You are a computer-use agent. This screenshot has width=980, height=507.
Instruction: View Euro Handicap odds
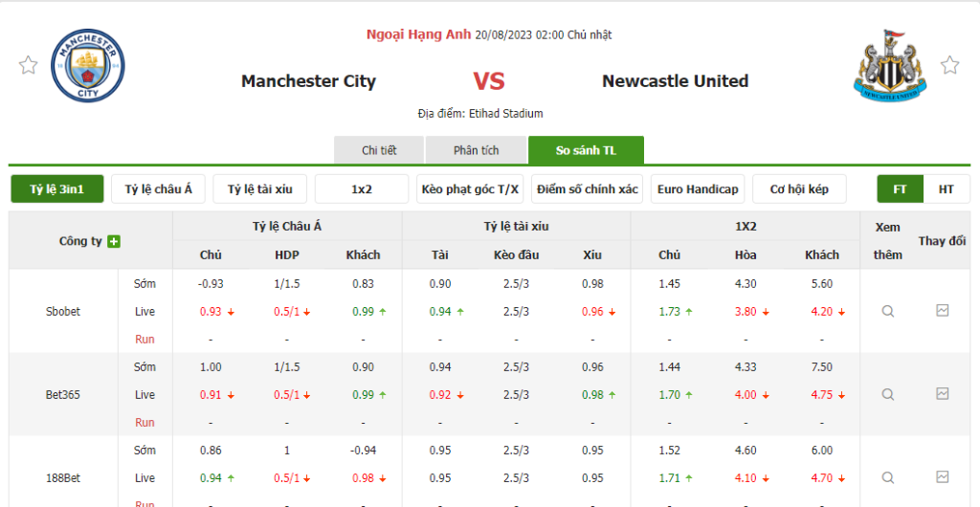click(x=698, y=189)
